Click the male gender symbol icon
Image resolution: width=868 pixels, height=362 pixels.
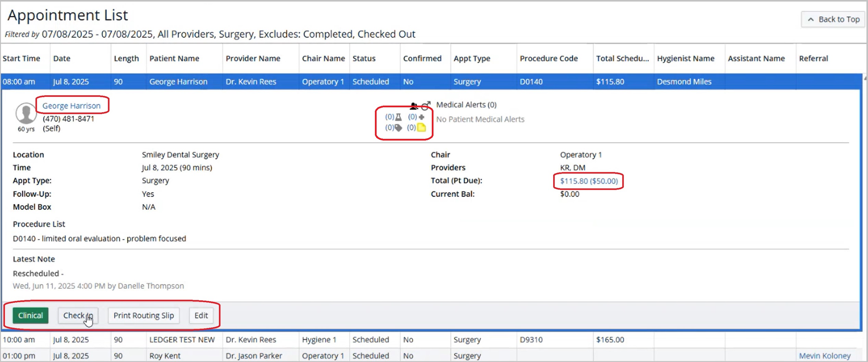[426, 106]
